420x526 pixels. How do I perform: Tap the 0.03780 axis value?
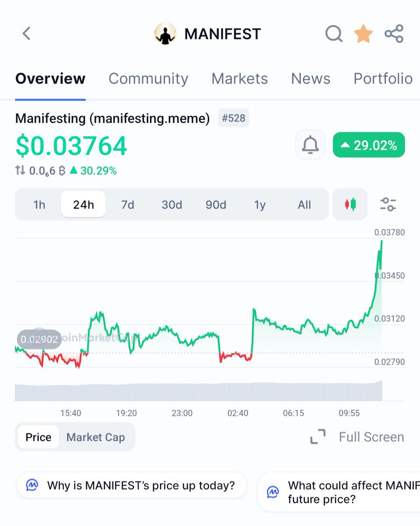click(x=389, y=232)
